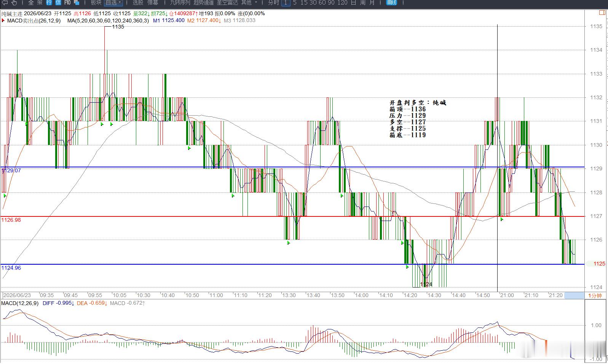Viewport: 608px width, 364px height.
Task: Switch to the 日 daily period
Action: pyautogui.click(x=353, y=3)
